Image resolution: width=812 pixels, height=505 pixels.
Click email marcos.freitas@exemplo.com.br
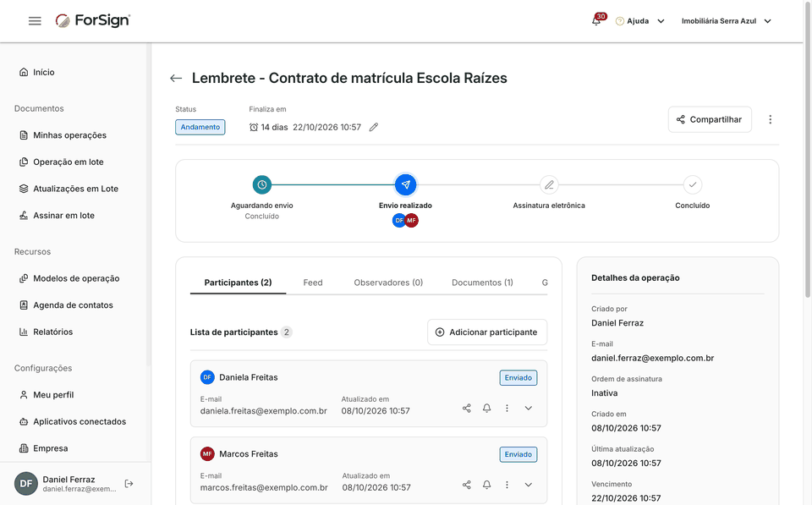(264, 488)
